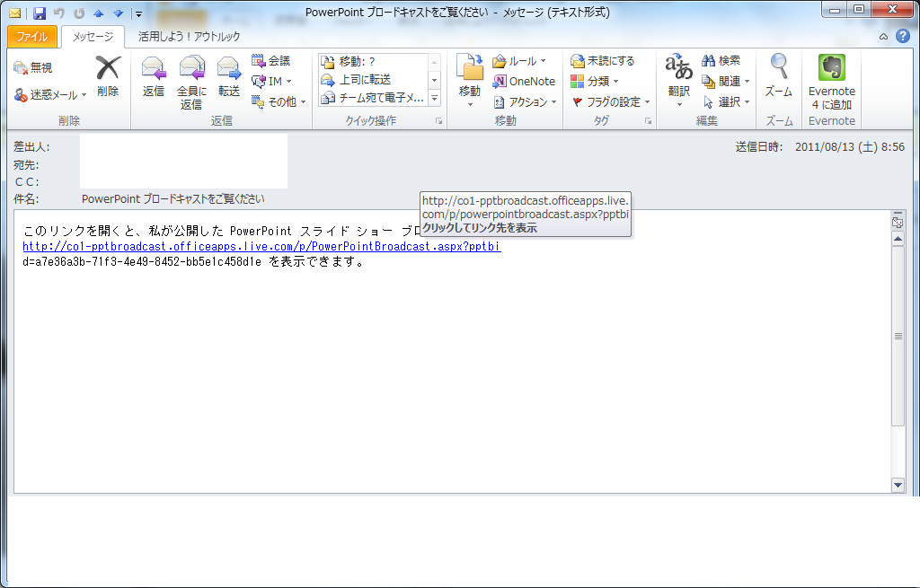Open the 関連 (Related) dropdown
The width and height of the screenshot is (920, 588).
(726, 81)
